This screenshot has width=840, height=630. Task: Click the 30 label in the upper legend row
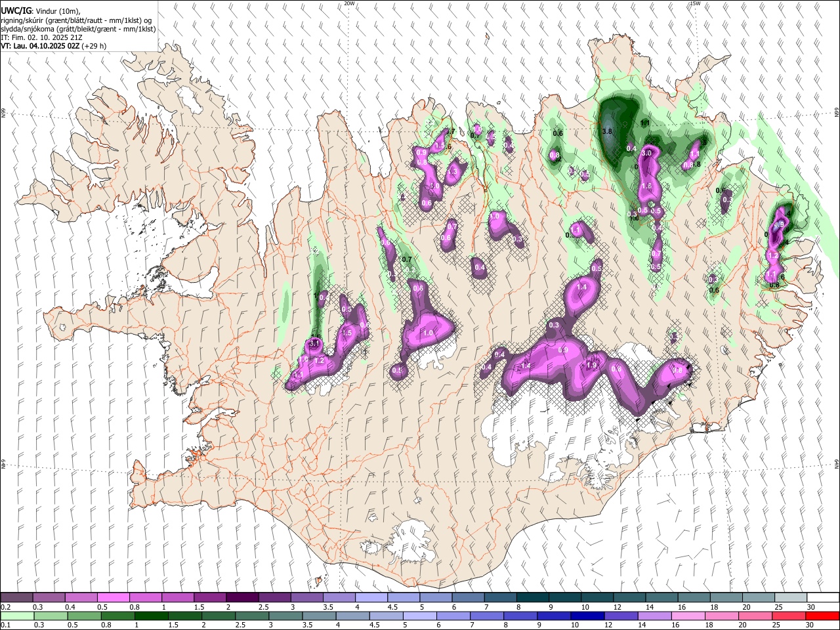pyautogui.click(x=810, y=607)
